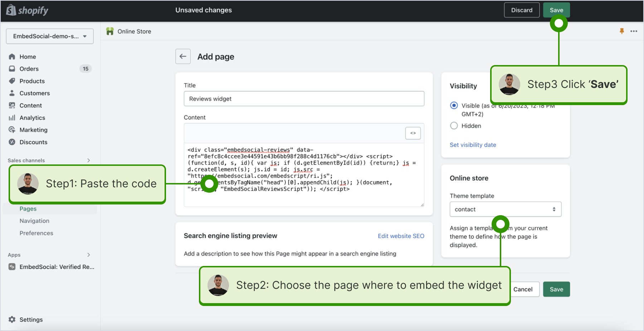Open Preferences under Online Store
Viewport: 644px width, 331px height.
(36, 233)
